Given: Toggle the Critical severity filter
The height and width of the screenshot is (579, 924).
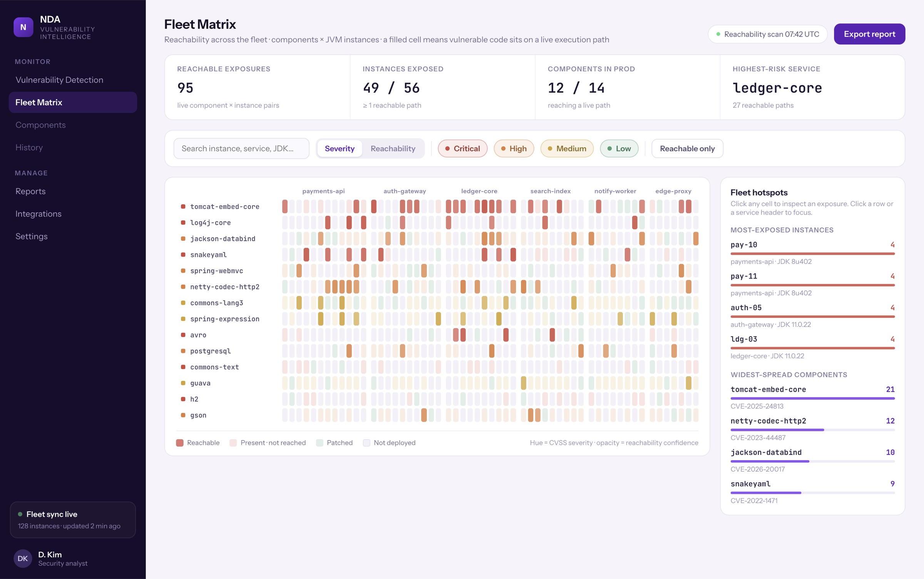Looking at the screenshot, I should coord(462,149).
